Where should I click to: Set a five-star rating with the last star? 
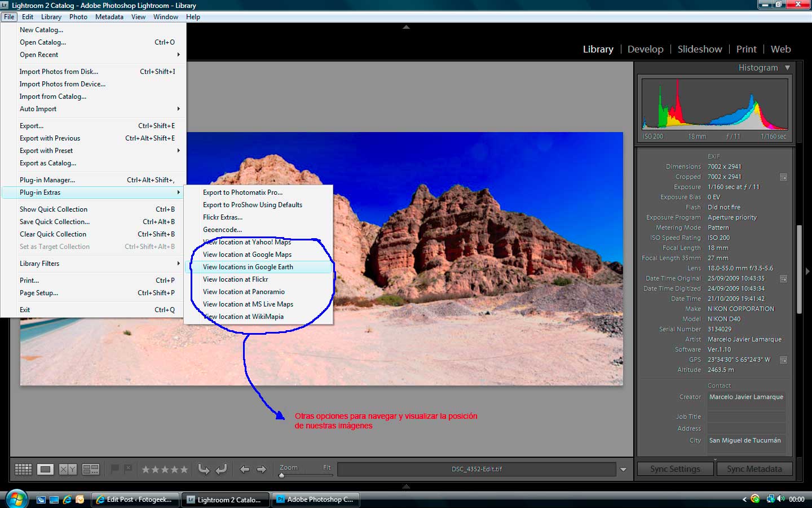point(184,469)
